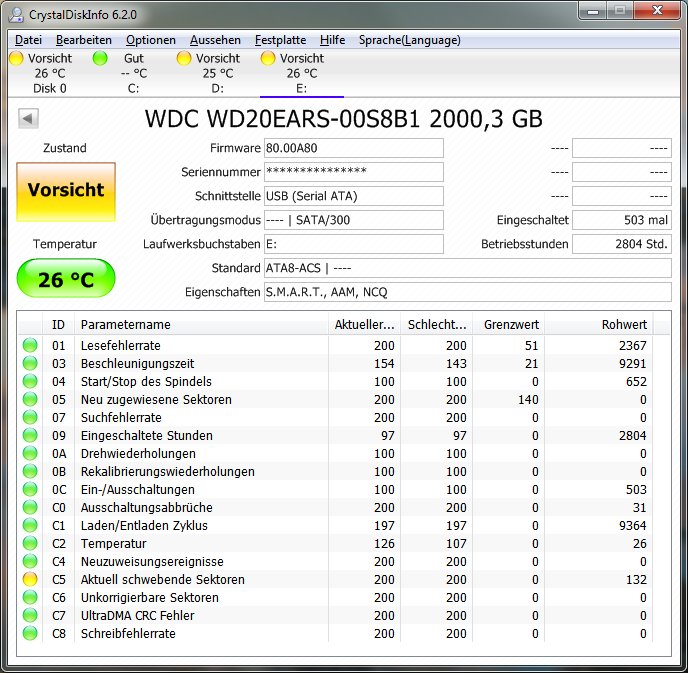688x673 pixels.
Task: Click green status icon for Temperatur row C2
Action: [30, 543]
